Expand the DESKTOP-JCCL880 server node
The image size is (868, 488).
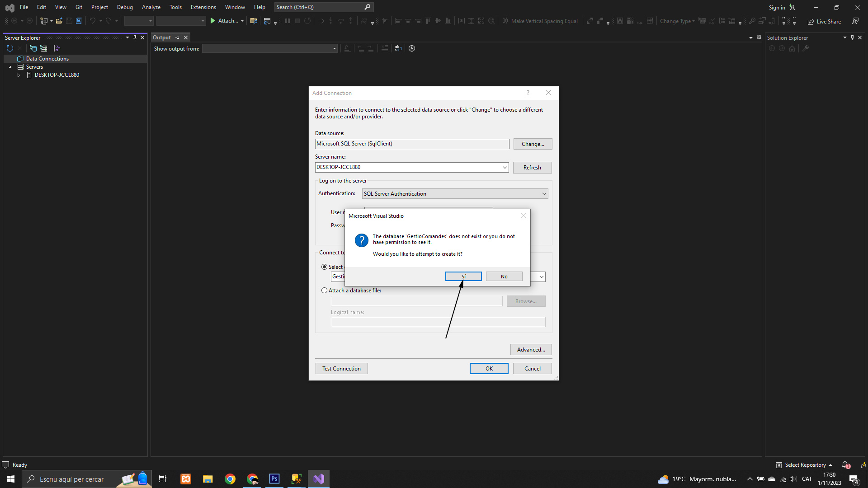(19, 75)
